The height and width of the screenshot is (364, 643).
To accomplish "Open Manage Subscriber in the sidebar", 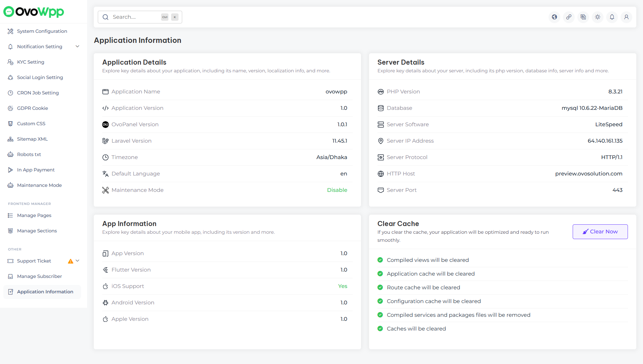I will point(39,276).
